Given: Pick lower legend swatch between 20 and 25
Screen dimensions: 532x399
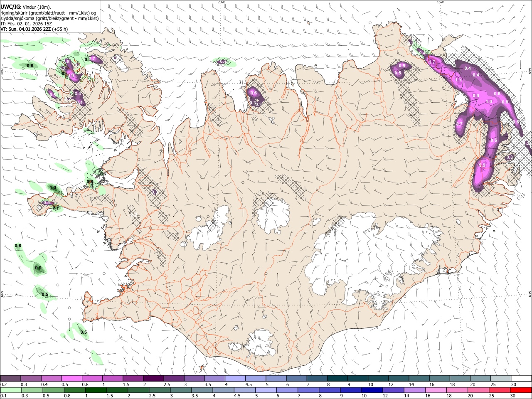Looking at the screenshot, I should [x=479, y=390].
